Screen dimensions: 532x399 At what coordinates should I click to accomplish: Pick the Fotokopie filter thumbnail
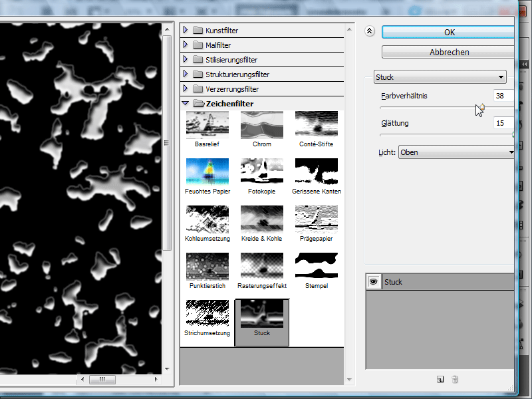[262, 172]
